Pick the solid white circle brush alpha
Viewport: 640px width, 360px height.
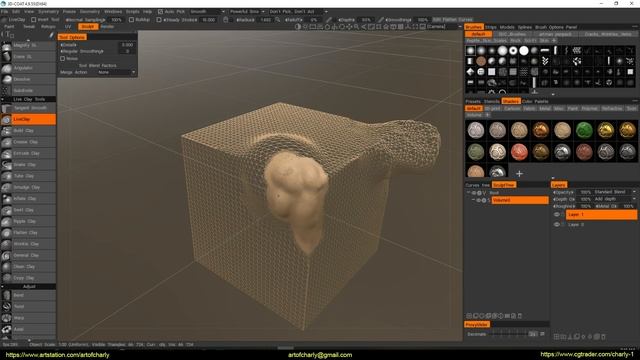(x=524, y=50)
